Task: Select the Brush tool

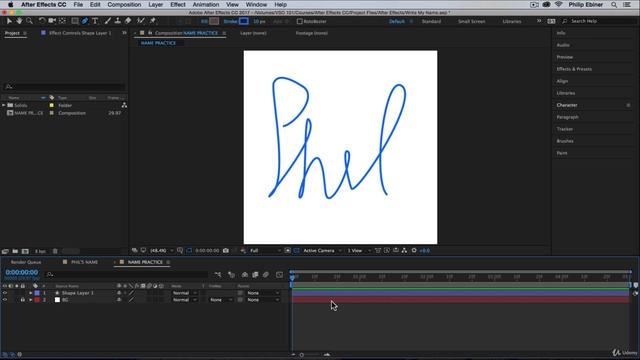Action: point(107,21)
